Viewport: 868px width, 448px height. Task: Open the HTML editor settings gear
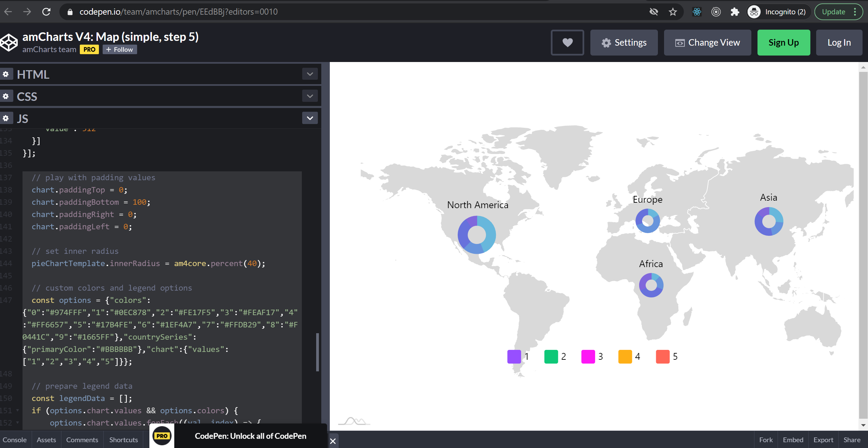point(6,74)
